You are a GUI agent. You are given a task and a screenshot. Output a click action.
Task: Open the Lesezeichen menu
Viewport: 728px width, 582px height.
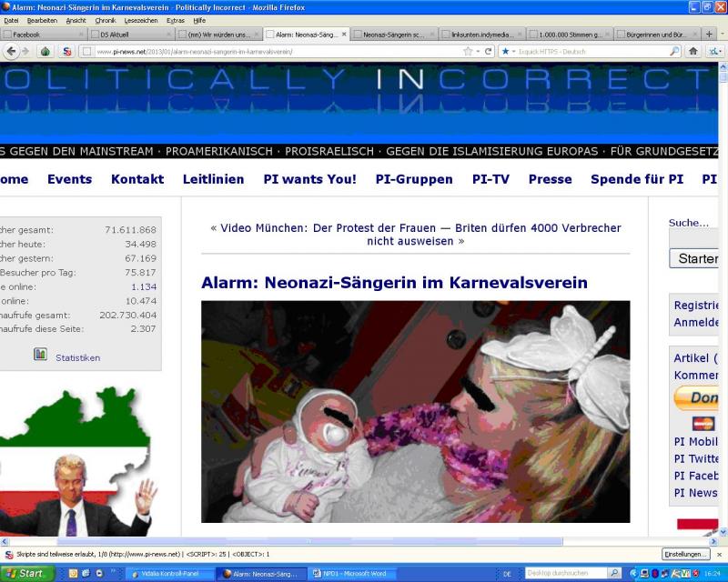140,20
